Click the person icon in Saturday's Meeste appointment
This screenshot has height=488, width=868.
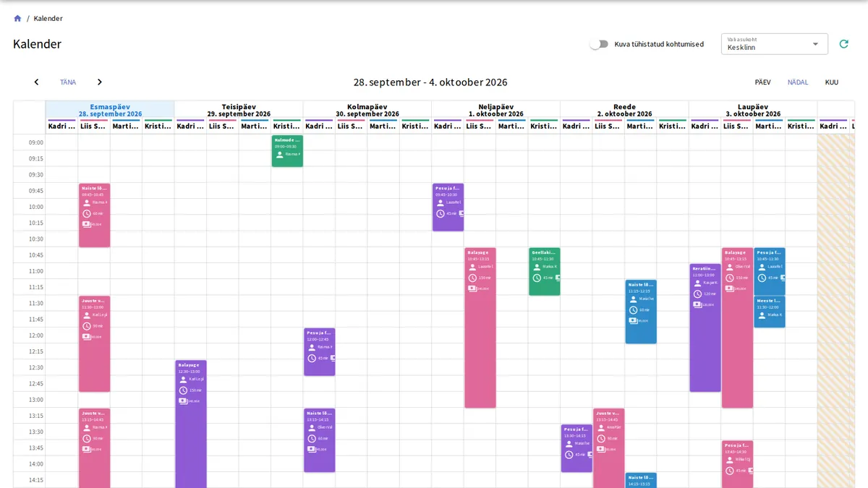tap(762, 315)
